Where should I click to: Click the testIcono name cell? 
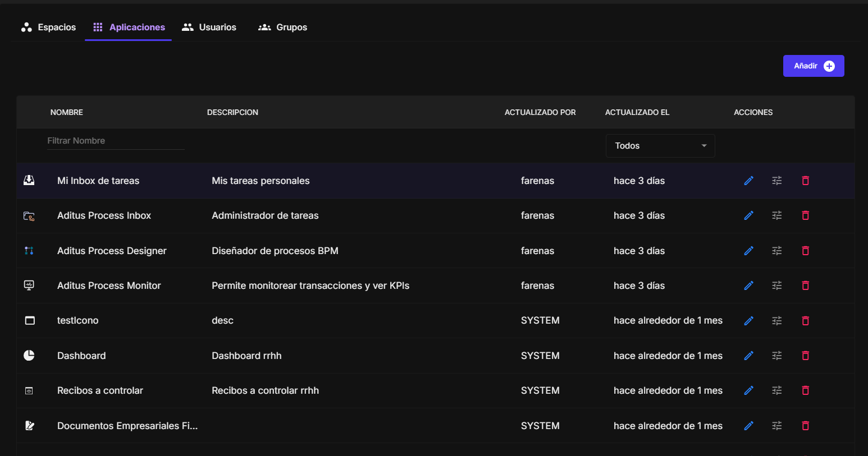click(77, 321)
